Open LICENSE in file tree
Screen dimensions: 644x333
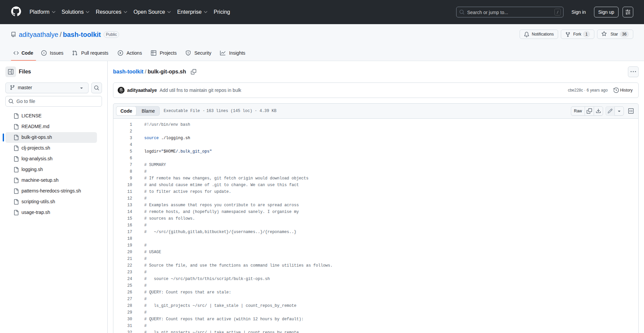[x=51, y=116]
